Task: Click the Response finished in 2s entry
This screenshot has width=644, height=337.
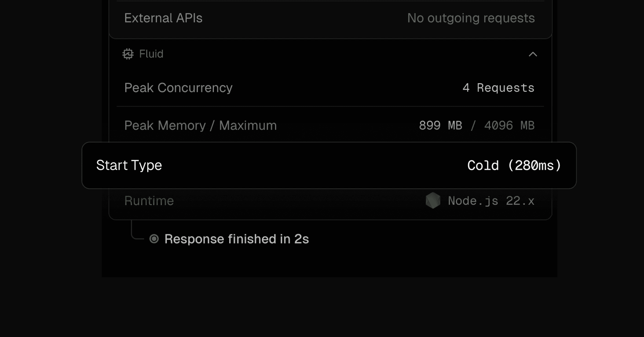Action: (x=237, y=239)
